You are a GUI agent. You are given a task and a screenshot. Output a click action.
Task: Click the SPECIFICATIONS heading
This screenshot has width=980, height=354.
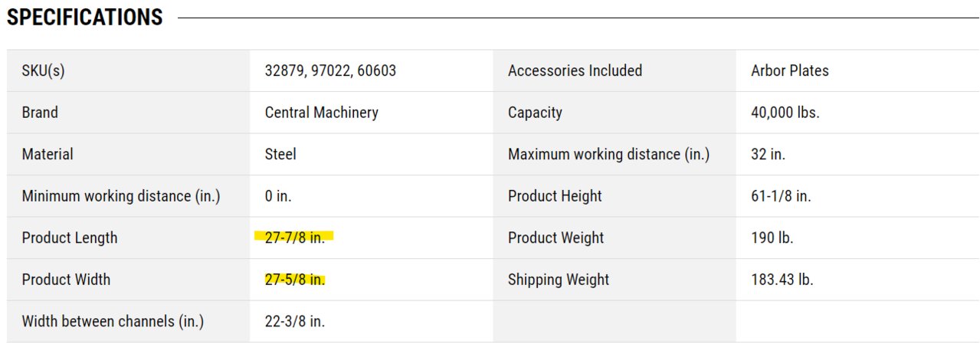click(85, 18)
